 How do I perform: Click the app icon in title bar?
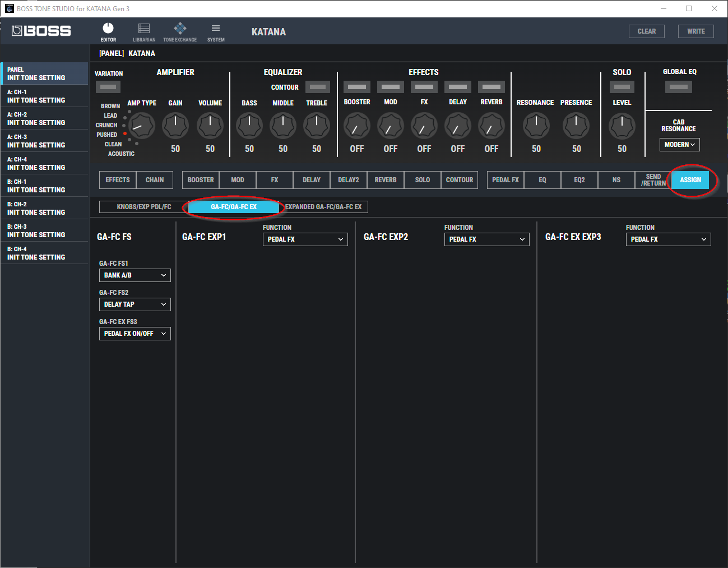pos(9,8)
